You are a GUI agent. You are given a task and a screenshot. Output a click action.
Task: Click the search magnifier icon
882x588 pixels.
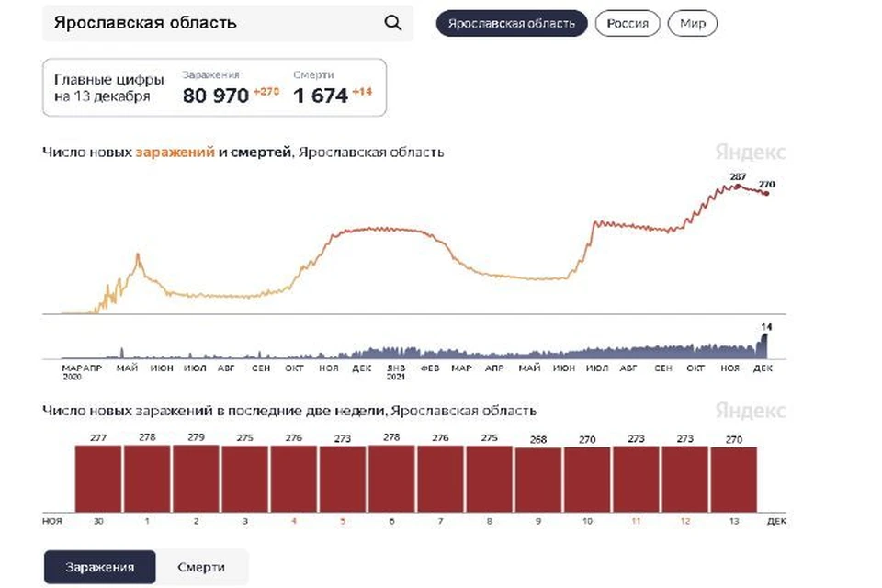(392, 23)
